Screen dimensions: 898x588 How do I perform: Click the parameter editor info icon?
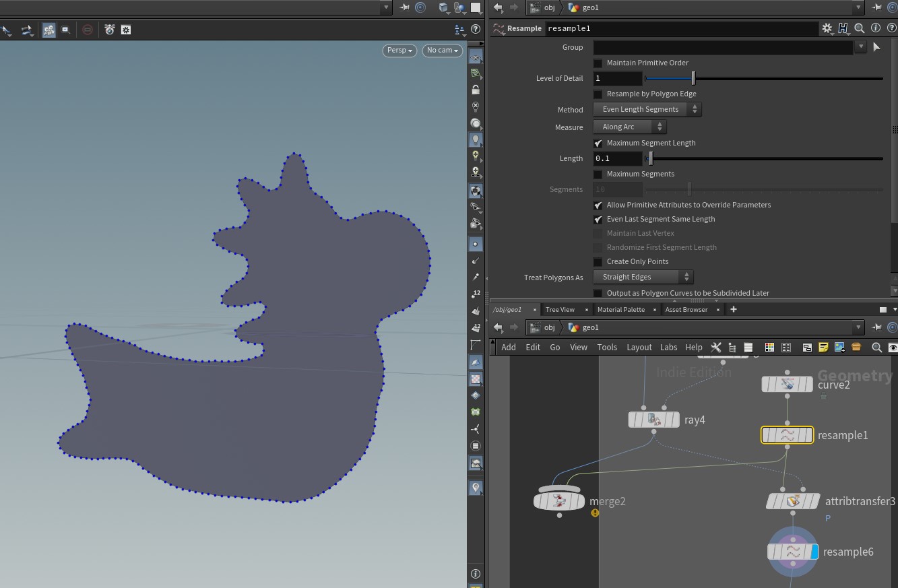(x=876, y=28)
